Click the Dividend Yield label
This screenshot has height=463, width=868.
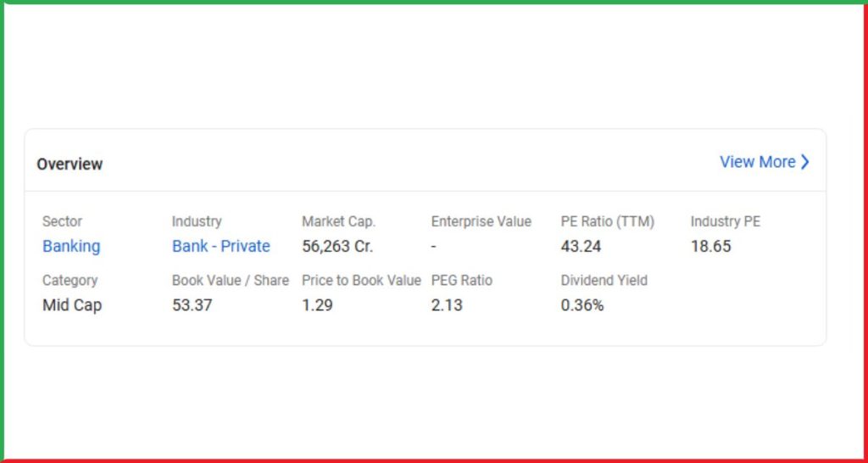tap(604, 281)
